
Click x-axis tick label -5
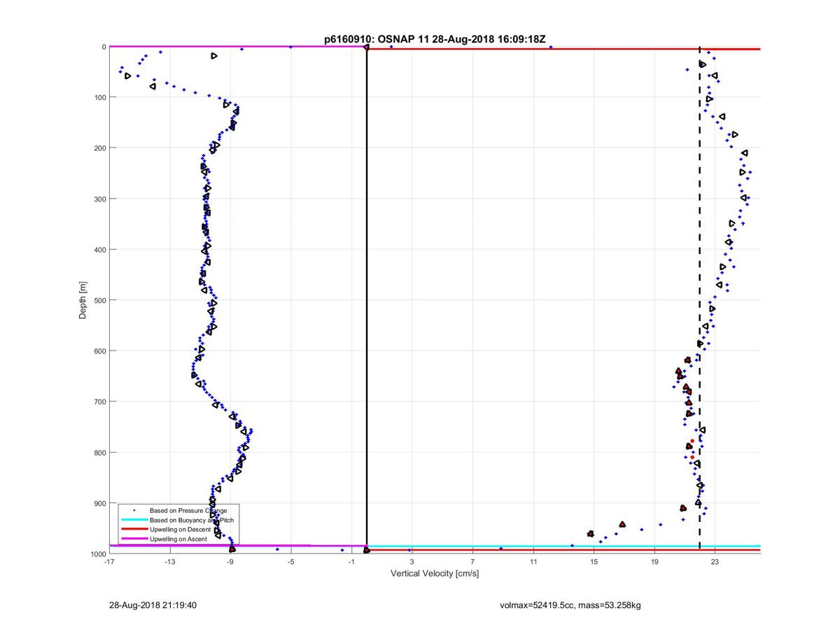[290, 561]
